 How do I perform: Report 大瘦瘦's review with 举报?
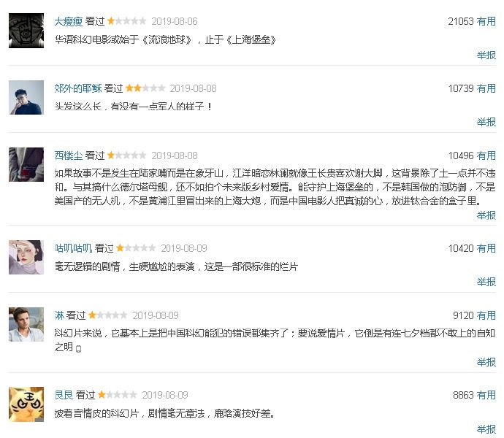(x=486, y=55)
